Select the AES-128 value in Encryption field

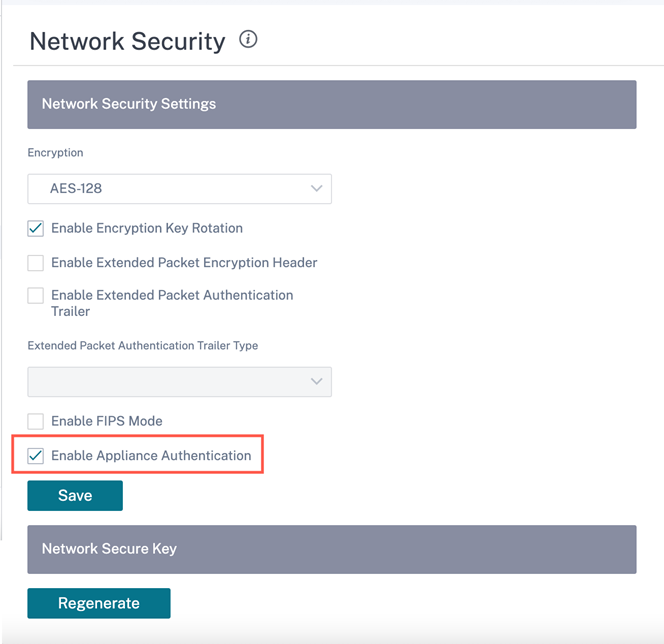point(76,188)
